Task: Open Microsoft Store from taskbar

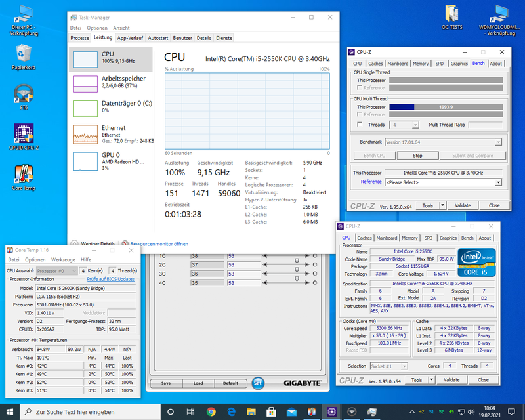Action: [x=271, y=411]
